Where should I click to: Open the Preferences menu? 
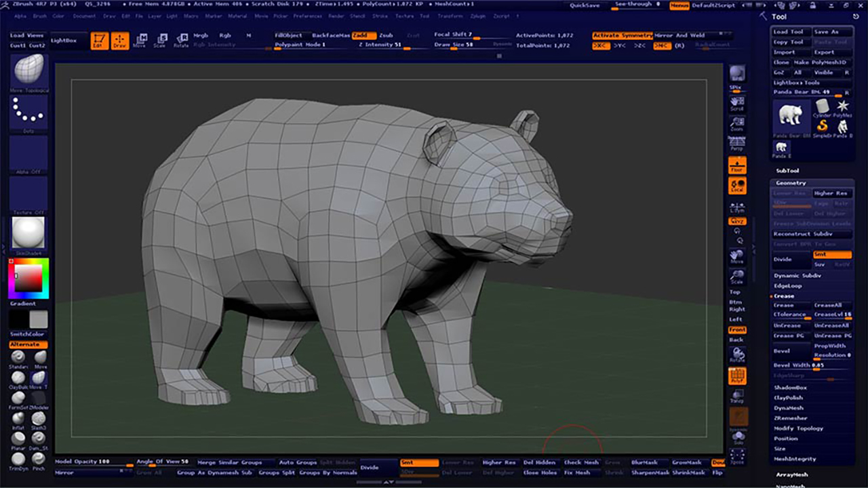(x=307, y=16)
